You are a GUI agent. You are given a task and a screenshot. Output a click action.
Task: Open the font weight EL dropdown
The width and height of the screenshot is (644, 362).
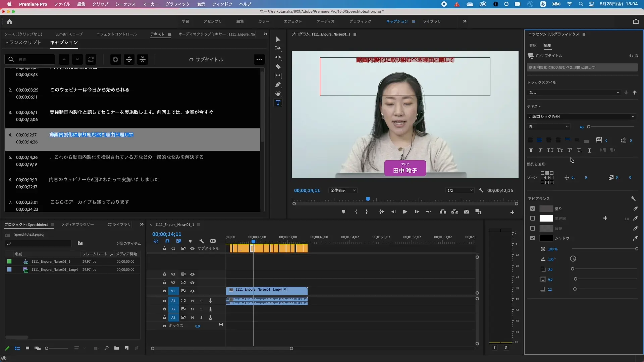coord(549,127)
